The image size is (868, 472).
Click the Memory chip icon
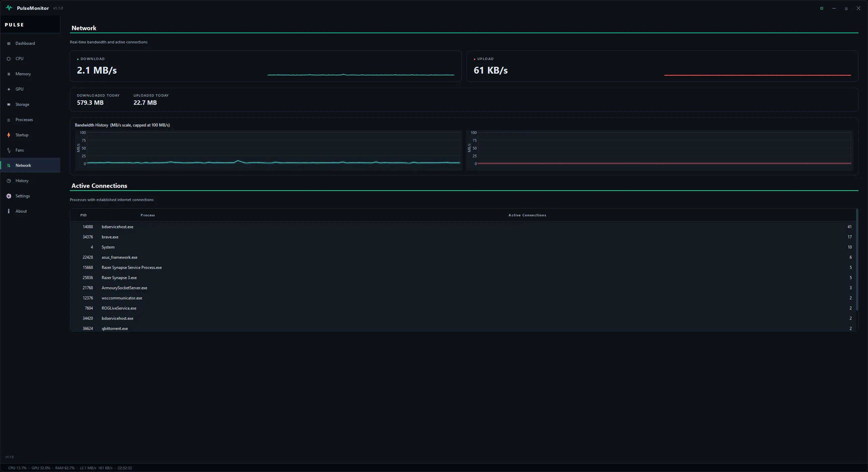9,74
